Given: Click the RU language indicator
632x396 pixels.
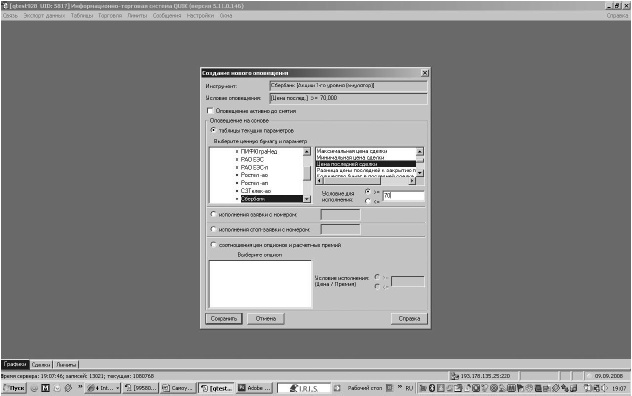Looking at the screenshot, I should (409, 388).
